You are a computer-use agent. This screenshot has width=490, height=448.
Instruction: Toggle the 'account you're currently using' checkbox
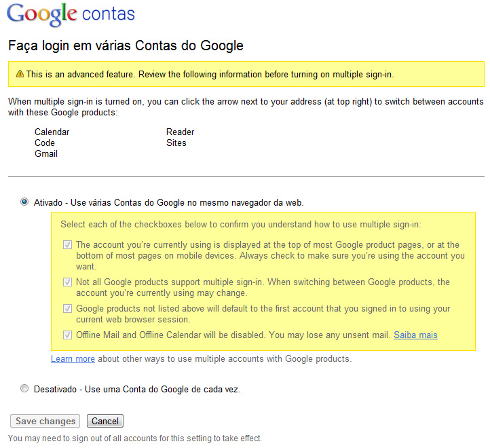click(x=67, y=245)
